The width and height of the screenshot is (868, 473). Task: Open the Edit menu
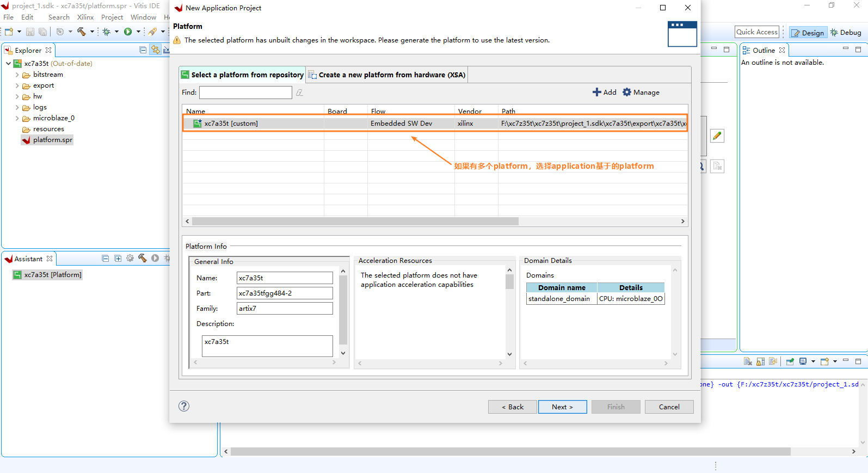[27, 17]
